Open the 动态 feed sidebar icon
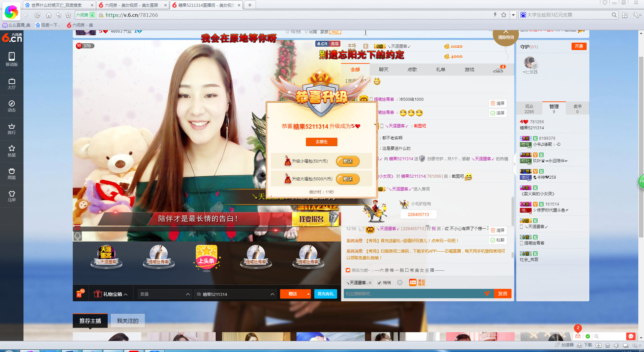This screenshot has width=644, height=352. click(x=12, y=106)
